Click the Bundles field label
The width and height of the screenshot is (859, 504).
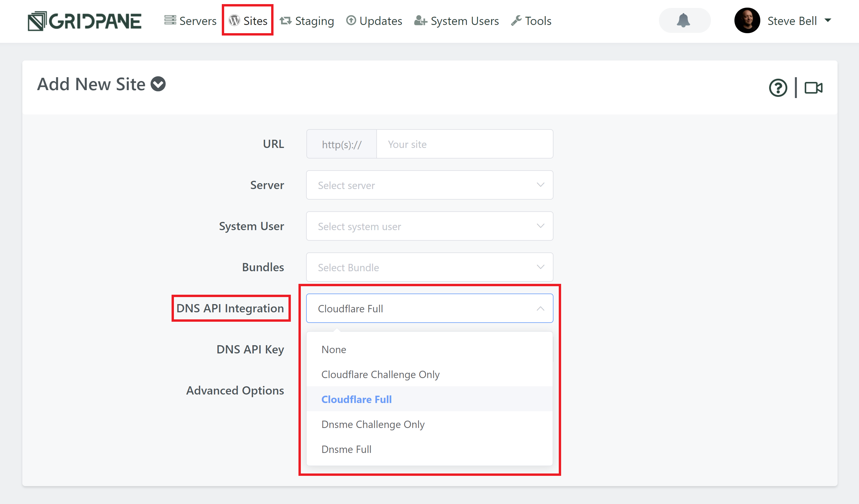tap(263, 267)
